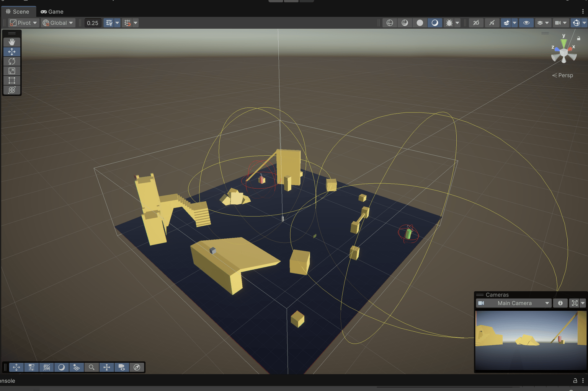
Task: Select the Scale tool
Action: 12,71
